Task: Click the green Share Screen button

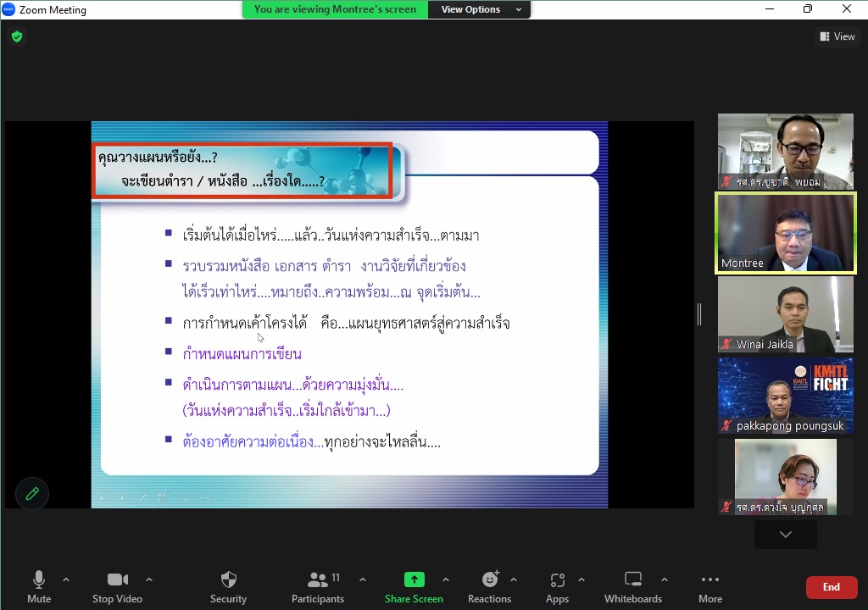Action: tap(414, 587)
